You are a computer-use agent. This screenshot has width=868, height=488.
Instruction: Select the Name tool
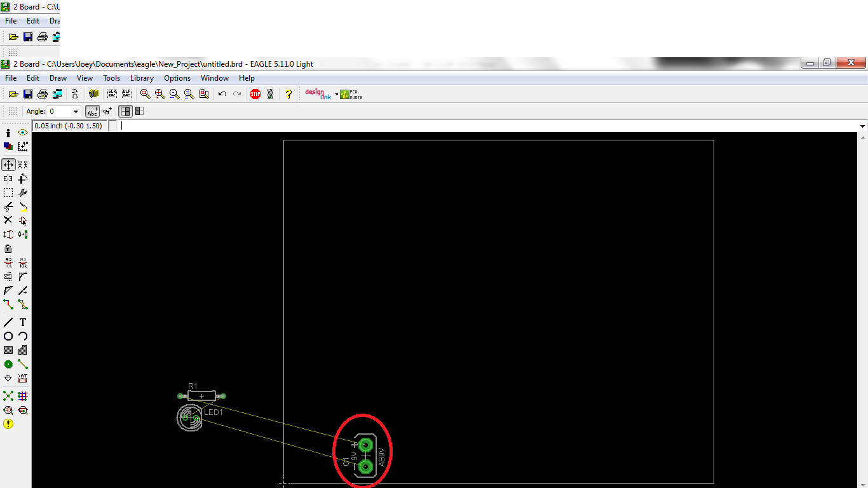(x=8, y=262)
